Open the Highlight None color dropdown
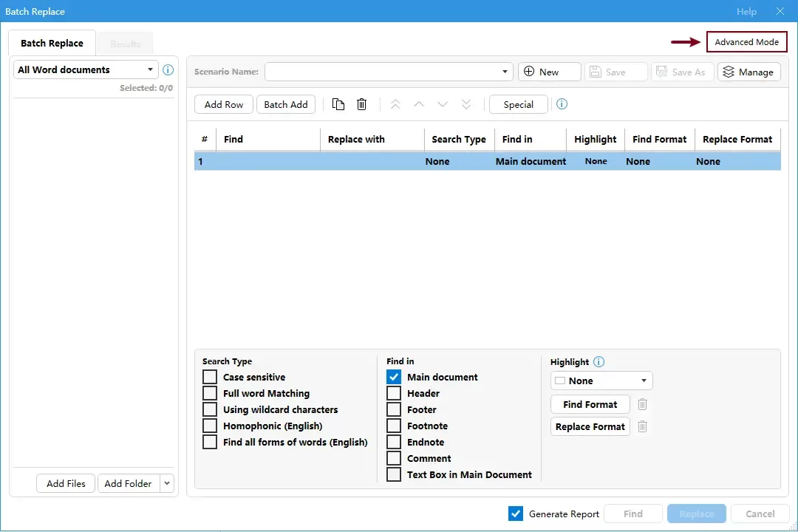Viewport: 798px width, 532px height. coord(601,381)
